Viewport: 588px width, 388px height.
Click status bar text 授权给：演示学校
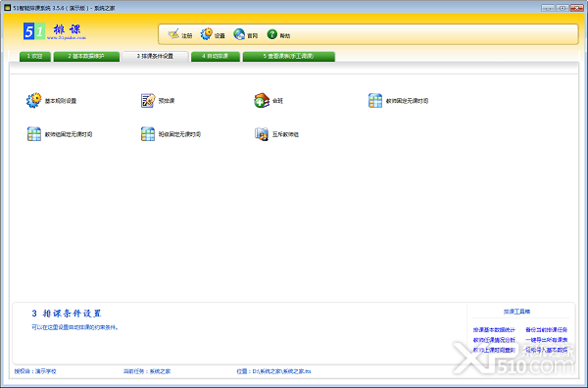[35, 371]
